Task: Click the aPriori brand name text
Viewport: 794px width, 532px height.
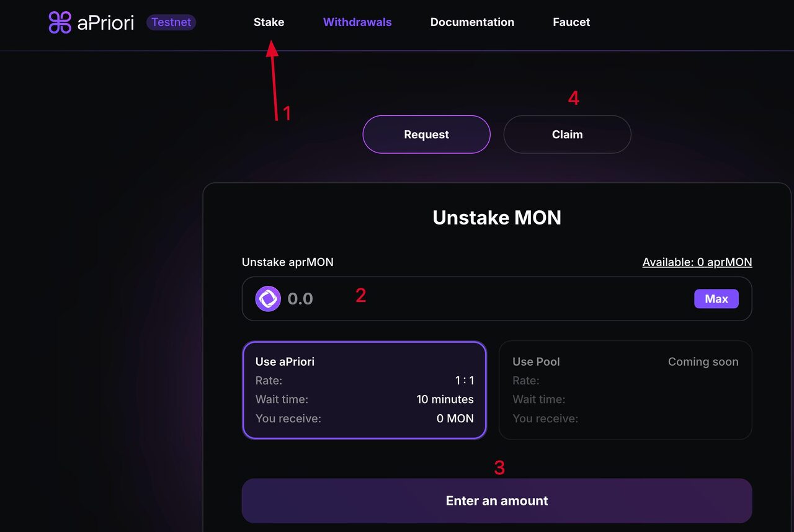Action: (x=105, y=22)
